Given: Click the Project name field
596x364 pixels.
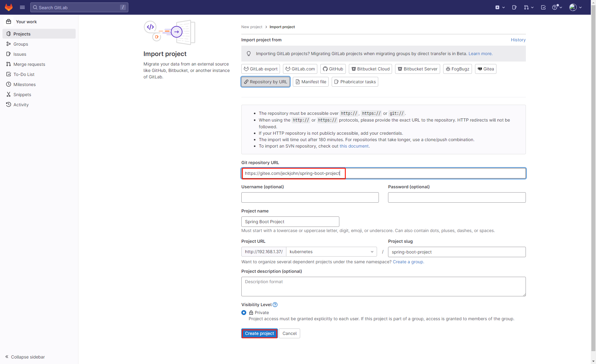Looking at the screenshot, I should [x=290, y=222].
